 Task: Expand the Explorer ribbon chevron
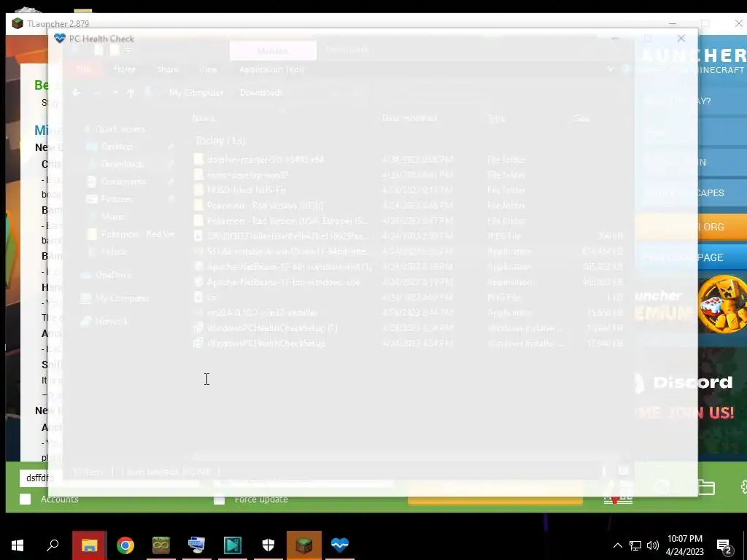coord(610,69)
